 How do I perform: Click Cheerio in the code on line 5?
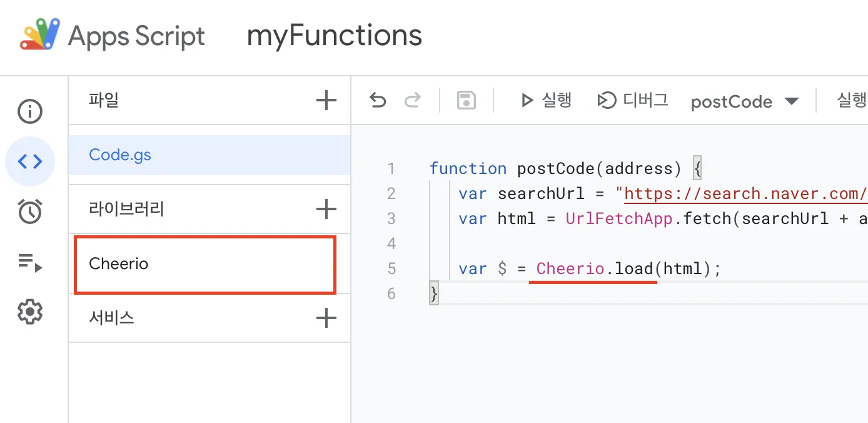570,269
